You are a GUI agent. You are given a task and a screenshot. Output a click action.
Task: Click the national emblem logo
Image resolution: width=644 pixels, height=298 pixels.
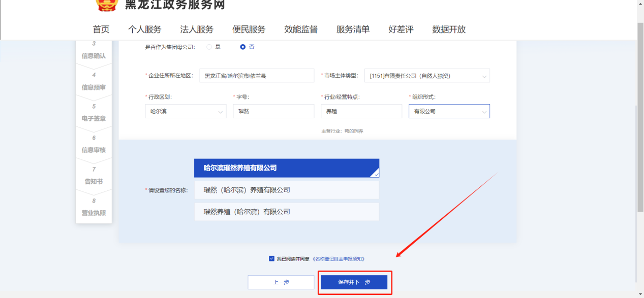click(x=107, y=5)
